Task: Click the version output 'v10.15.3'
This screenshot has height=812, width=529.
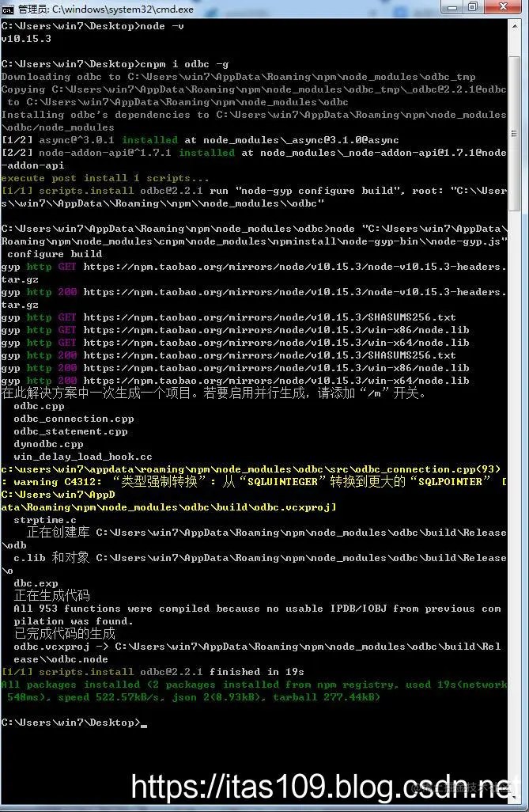Action: (26, 39)
